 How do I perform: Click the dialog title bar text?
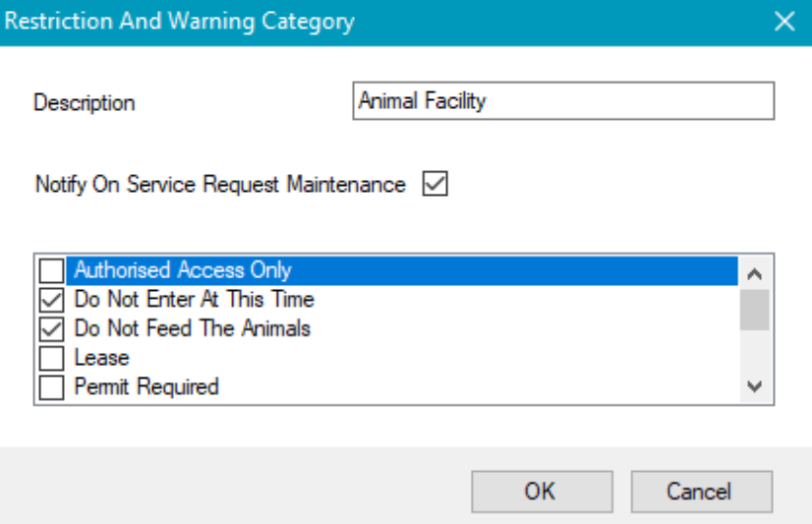pos(179,22)
